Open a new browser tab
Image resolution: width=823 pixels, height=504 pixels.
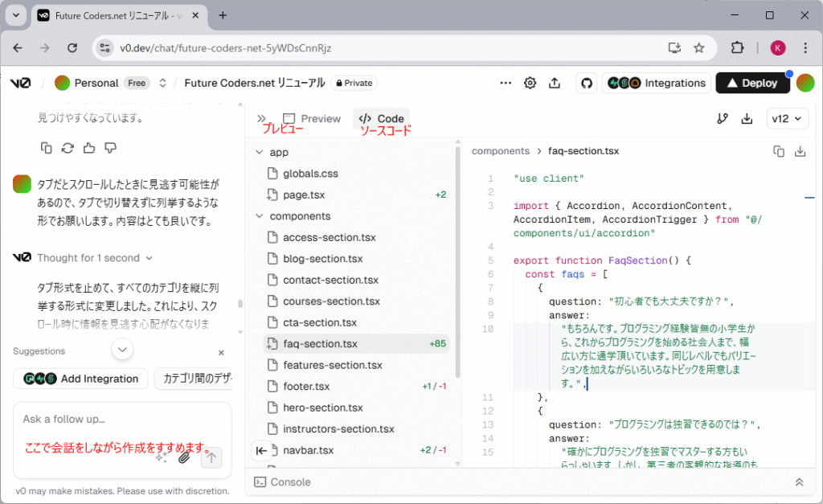[223, 15]
